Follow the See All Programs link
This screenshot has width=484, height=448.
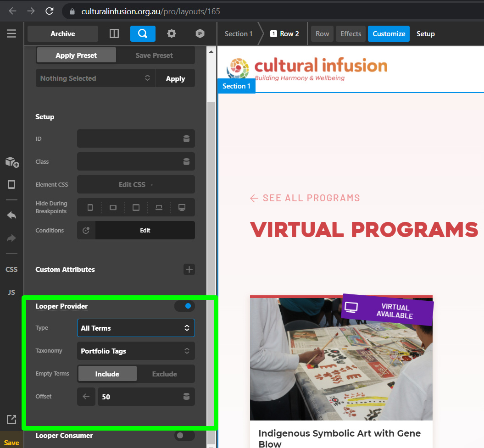[x=305, y=198]
